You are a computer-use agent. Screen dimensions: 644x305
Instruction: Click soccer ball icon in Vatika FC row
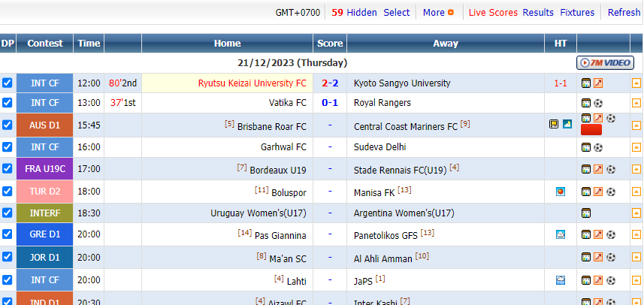tap(598, 103)
